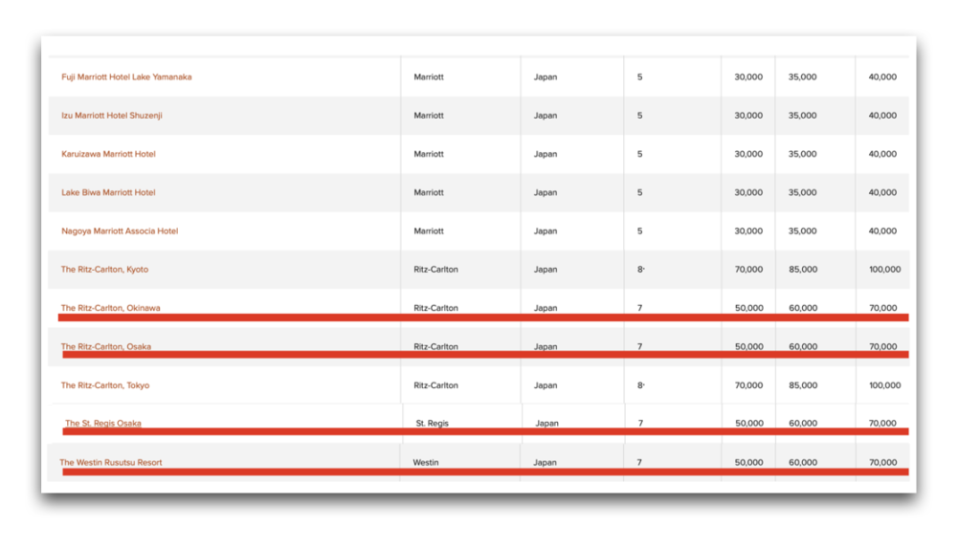Select the Marriott brand cell in Fuji row

[x=429, y=77]
